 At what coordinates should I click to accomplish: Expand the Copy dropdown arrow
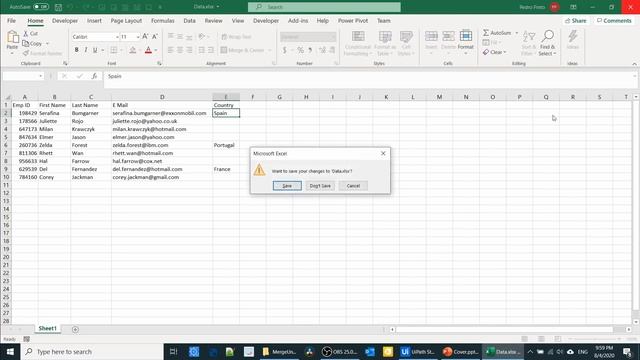(x=47, y=43)
